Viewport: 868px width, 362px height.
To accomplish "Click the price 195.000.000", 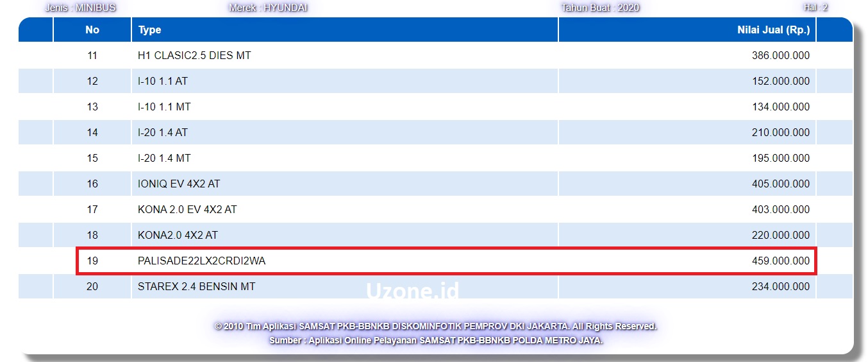I will click(780, 159).
